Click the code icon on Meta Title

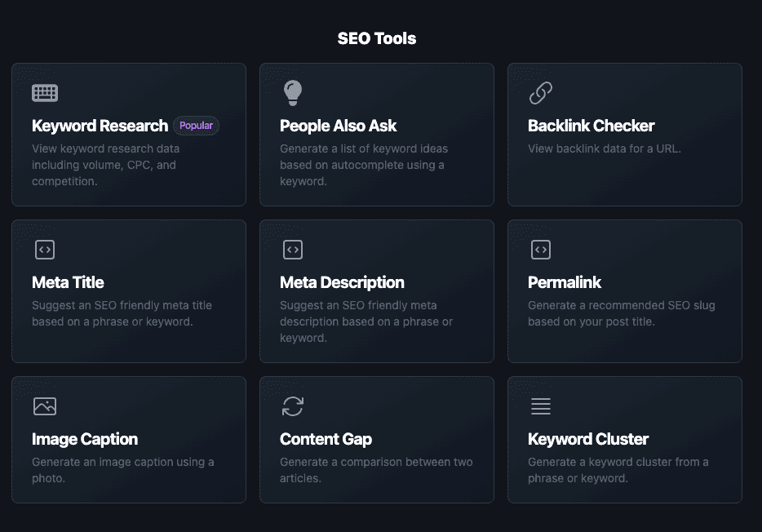(45, 249)
